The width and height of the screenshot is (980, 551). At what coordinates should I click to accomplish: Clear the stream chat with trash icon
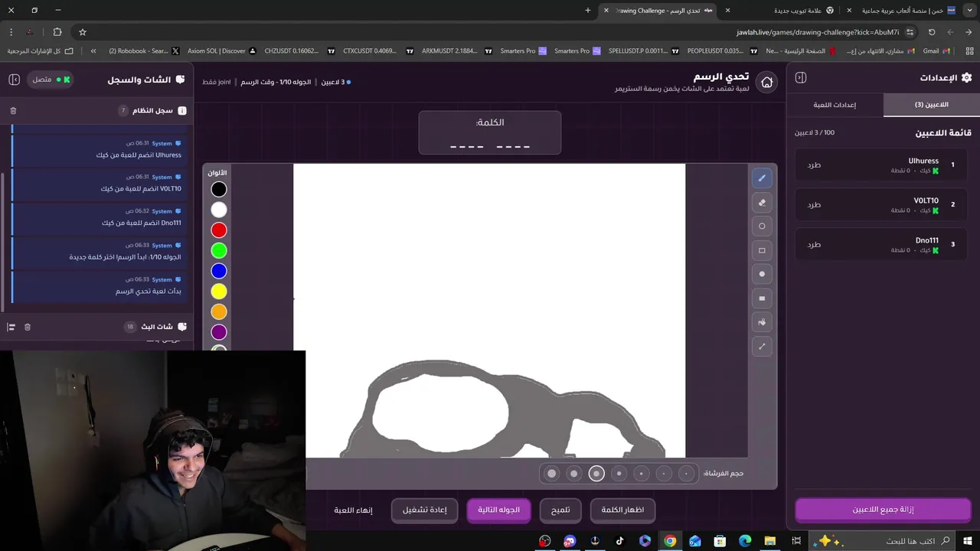[x=28, y=327]
